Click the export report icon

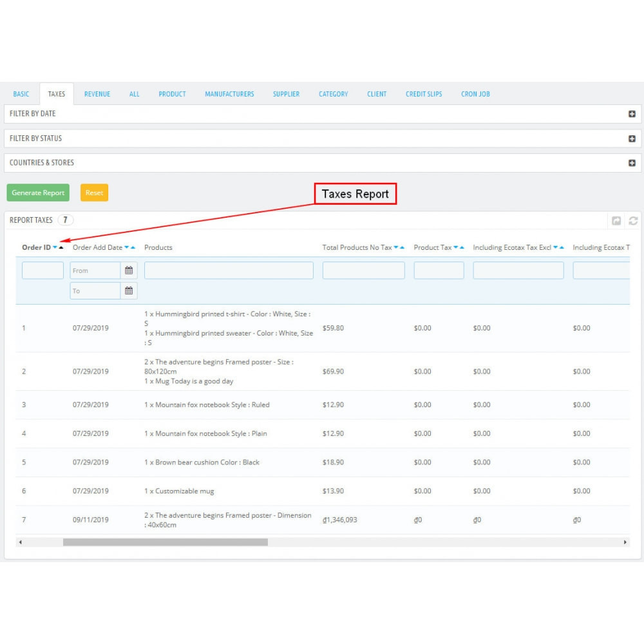[x=616, y=220]
